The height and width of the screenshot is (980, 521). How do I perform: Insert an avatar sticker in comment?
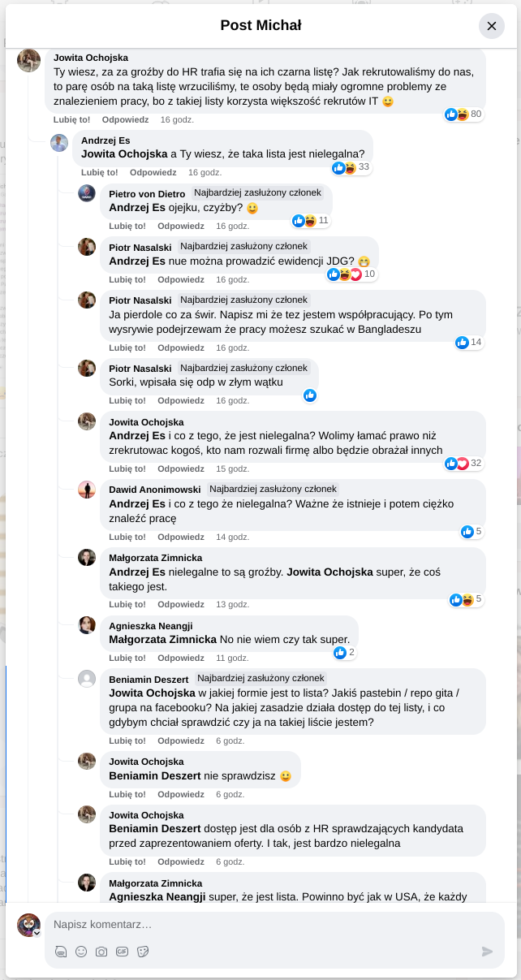pyautogui.click(x=61, y=952)
